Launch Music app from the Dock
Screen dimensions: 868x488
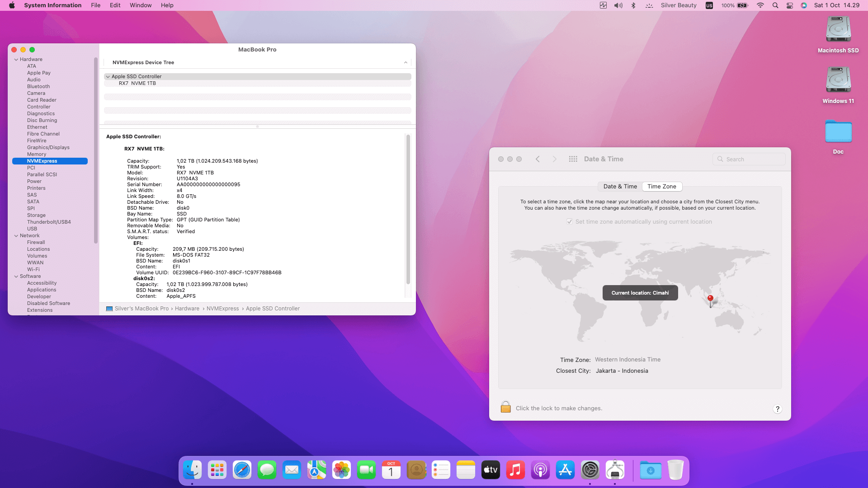click(516, 470)
